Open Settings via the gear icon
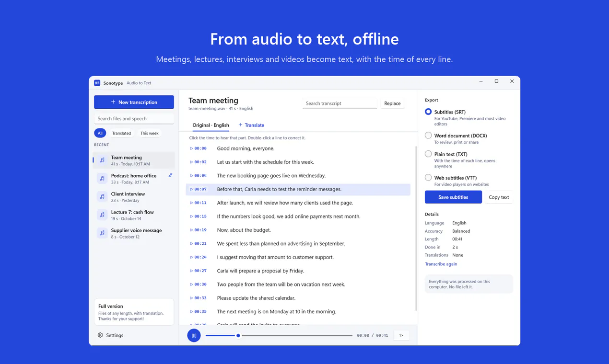609x364 pixels. 100,335
